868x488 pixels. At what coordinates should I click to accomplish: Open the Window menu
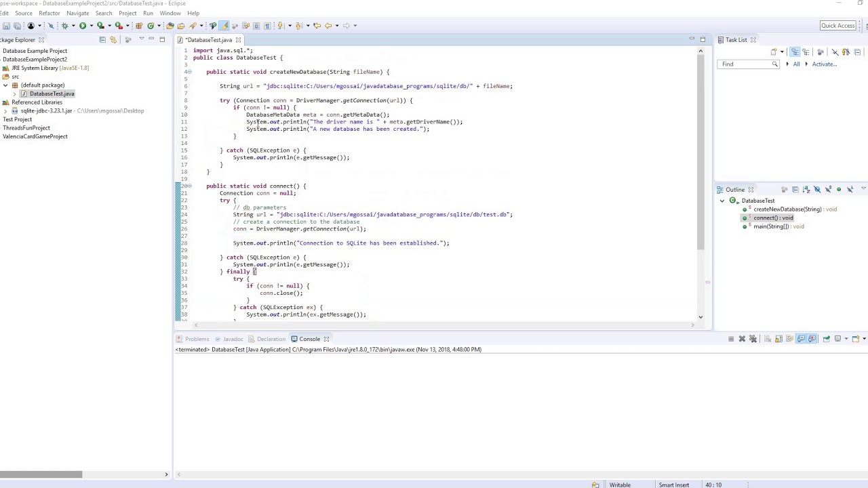coord(170,14)
